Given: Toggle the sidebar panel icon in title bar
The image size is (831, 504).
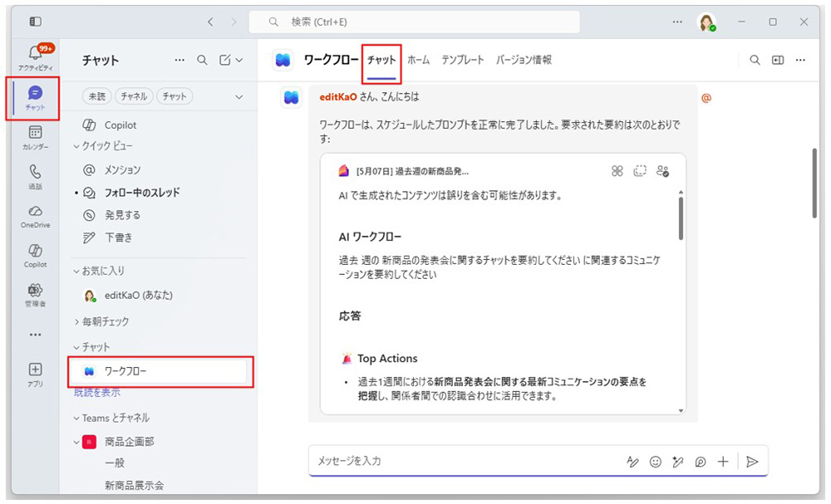Looking at the screenshot, I should click(35, 22).
